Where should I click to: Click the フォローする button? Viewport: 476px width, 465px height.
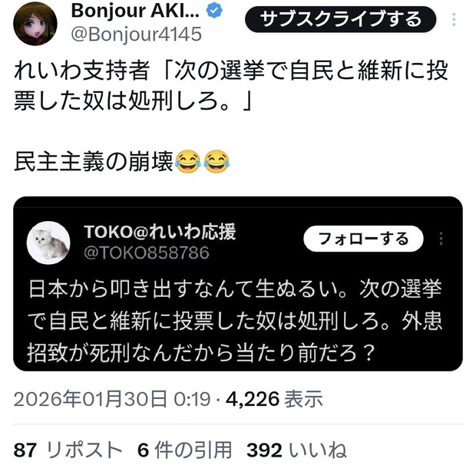[x=363, y=239]
